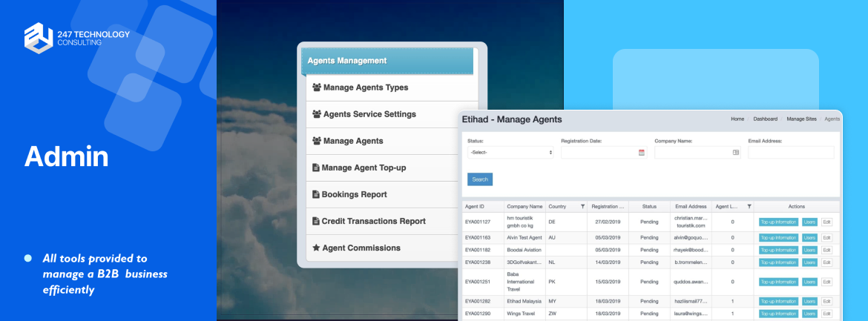
Task: Click Users button for Boodai Aviation
Action: (x=809, y=250)
